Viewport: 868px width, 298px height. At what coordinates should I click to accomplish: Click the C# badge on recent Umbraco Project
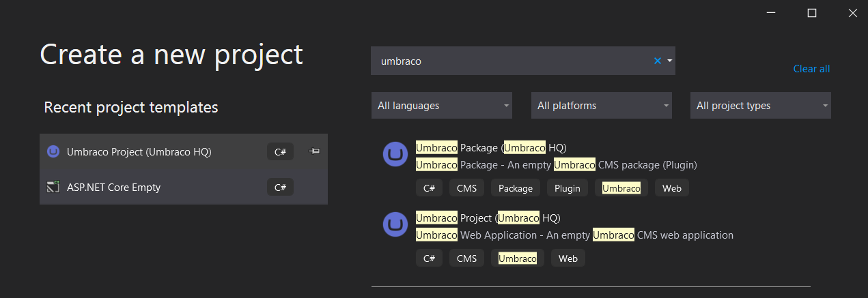pyautogui.click(x=280, y=151)
